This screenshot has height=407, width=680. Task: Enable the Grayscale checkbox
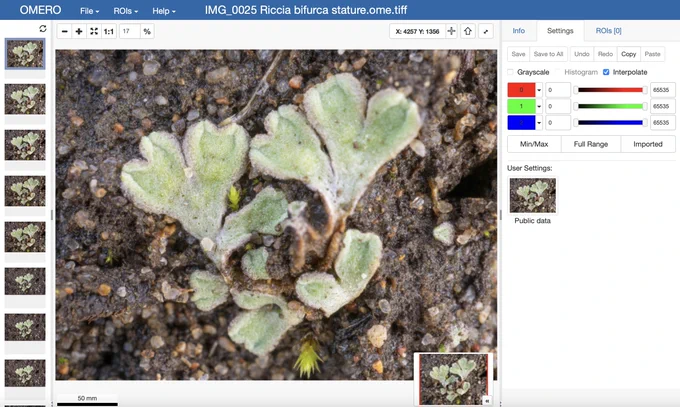coord(510,72)
